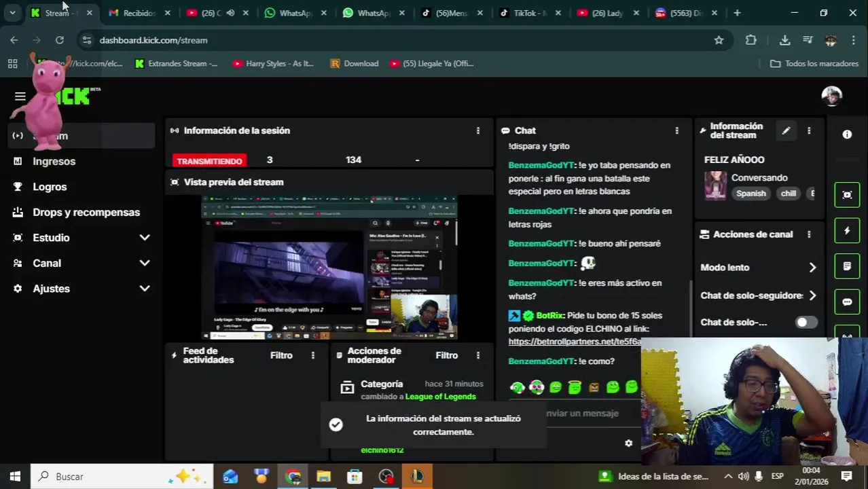This screenshot has height=489, width=868.
Task: Open Información del stream options menu
Action: click(809, 130)
